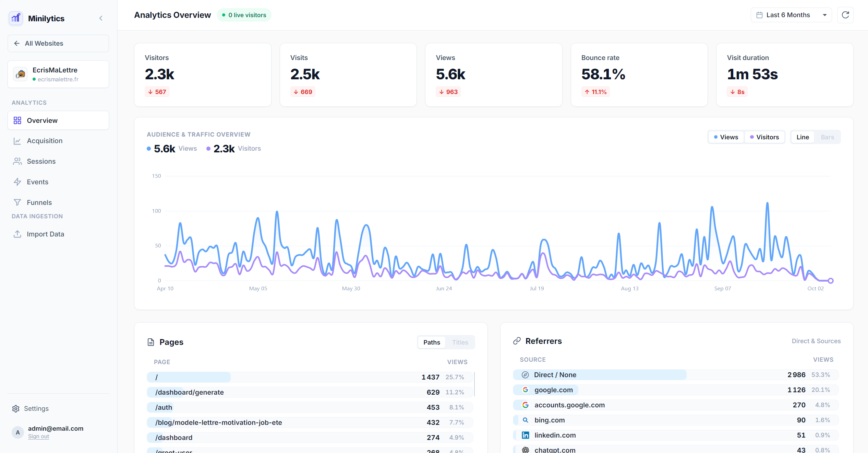The height and width of the screenshot is (453, 868).
Task: Open the Funnels section
Action: click(x=58, y=202)
